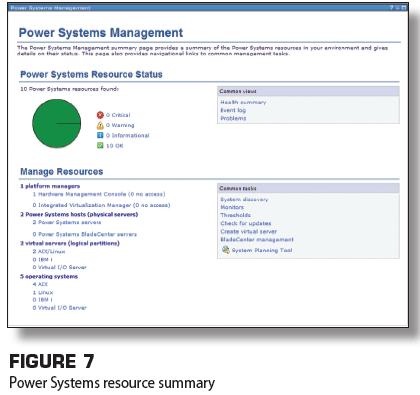Click '1 platform managers' heading
This screenshot has width=420, height=395.
pos(50,186)
